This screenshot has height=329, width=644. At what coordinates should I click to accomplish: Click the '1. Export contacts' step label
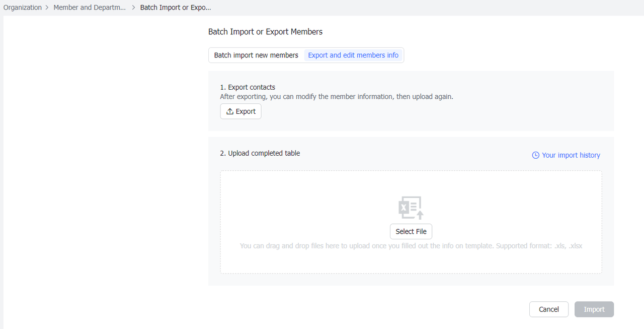248,87
